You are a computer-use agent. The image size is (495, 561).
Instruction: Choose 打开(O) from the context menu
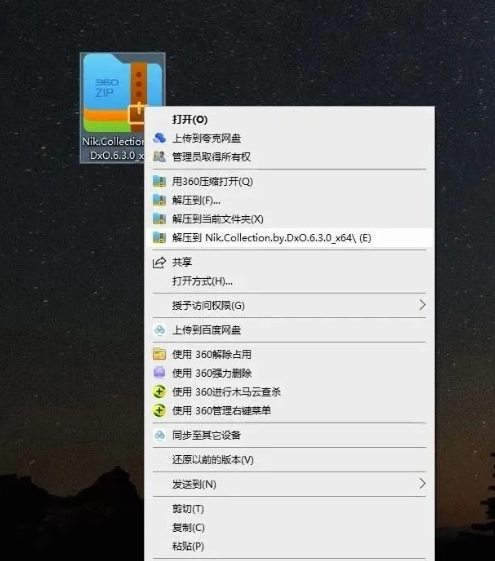pos(290,119)
